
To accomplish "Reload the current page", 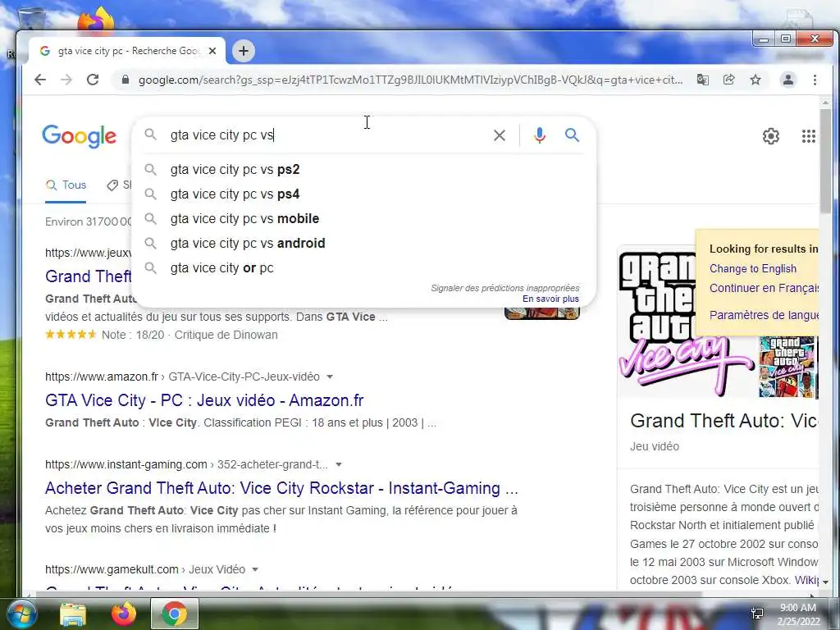I will (93, 80).
